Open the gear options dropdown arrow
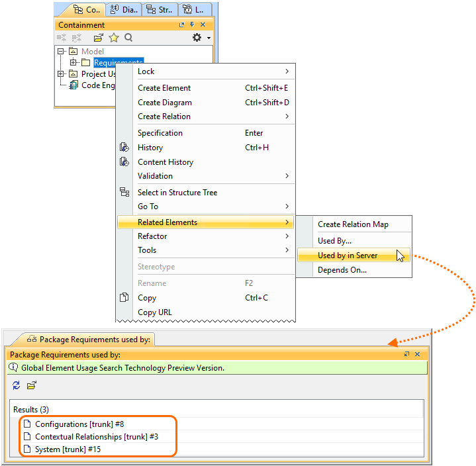Image resolution: width=476 pixels, height=466 pixels. [209, 38]
